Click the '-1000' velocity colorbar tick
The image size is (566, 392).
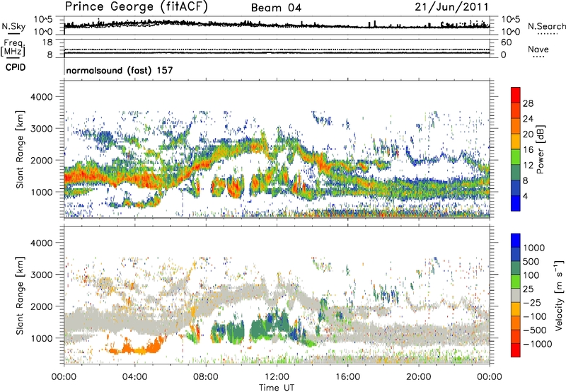coord(538,344)
